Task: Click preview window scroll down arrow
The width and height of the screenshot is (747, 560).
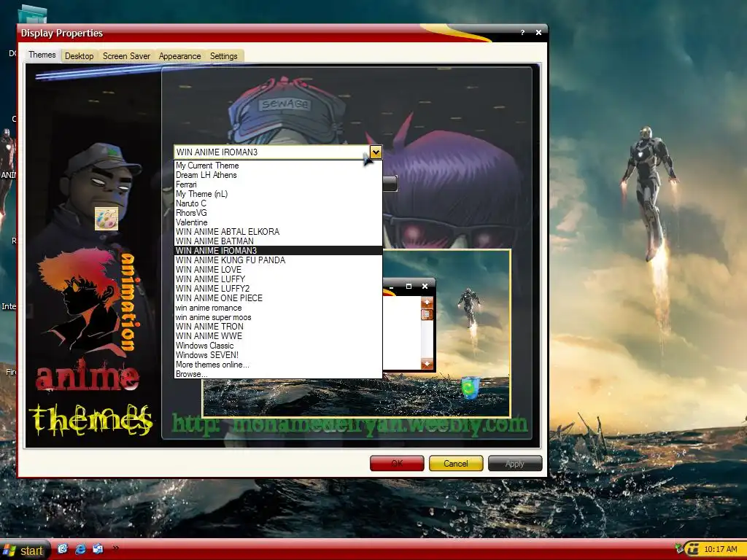Action: click(x=427, y=364)
